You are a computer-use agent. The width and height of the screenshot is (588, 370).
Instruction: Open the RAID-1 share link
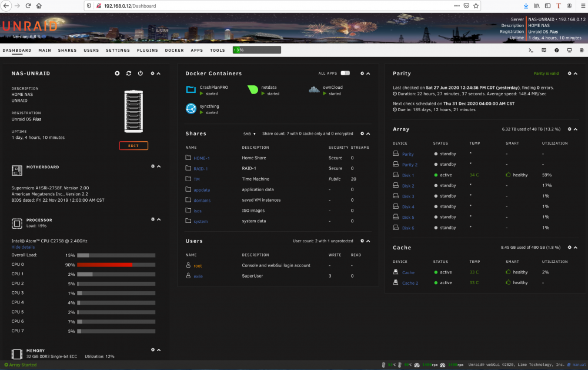point(201,168)
